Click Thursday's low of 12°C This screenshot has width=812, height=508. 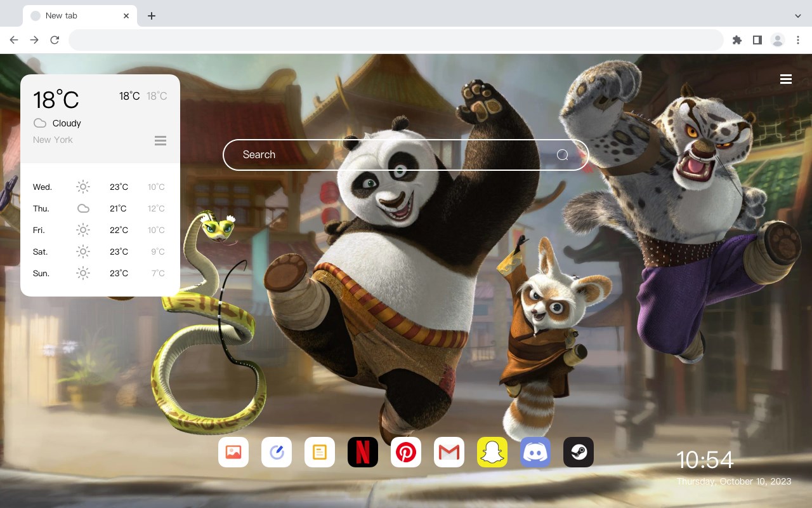pos(156,208)
